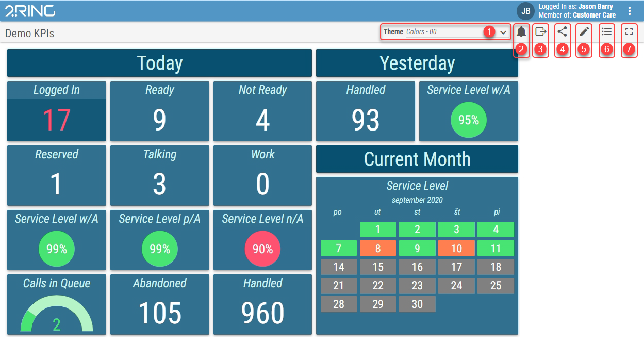Select orange day 8 in calendar

point(378,248)
